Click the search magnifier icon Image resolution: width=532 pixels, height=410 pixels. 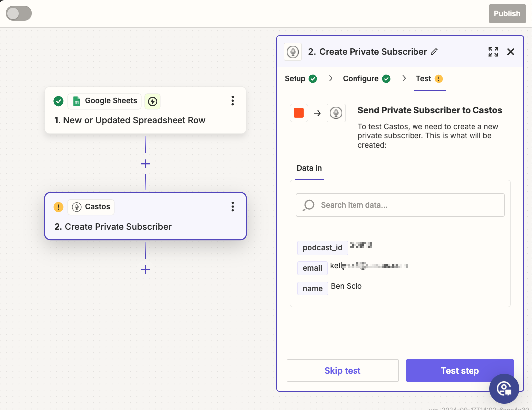pos(309,205)
